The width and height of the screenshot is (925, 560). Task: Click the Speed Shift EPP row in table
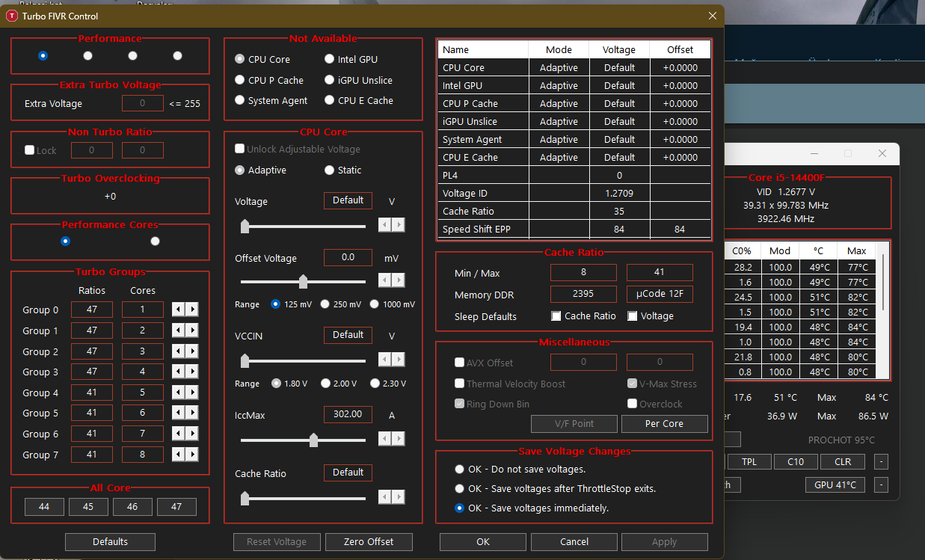click(574, 229)
